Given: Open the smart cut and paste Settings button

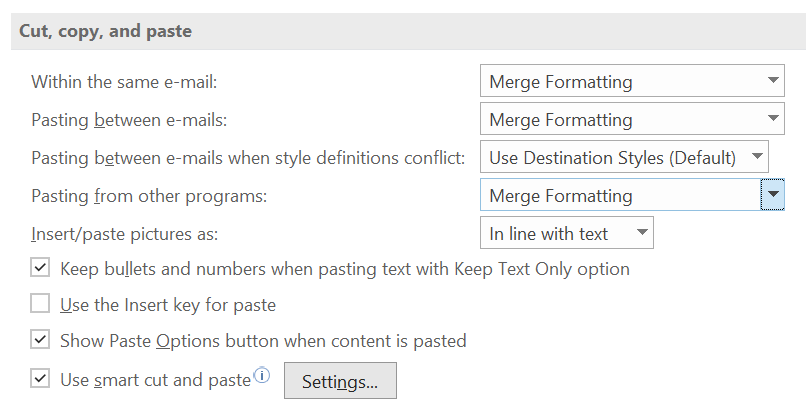Looking at the screenshot, I should point(340,381).
